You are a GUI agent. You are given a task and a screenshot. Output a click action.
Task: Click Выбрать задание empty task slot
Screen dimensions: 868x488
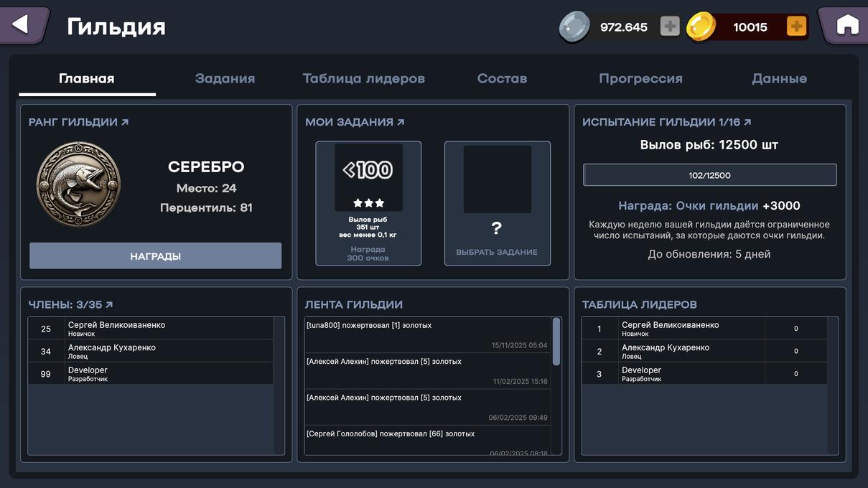[x=497, y=203]
